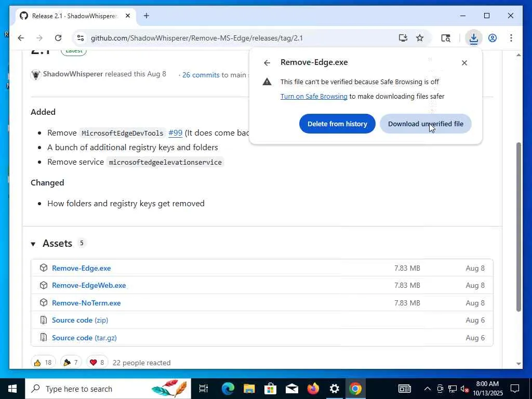Click package icon beside Remove-NoTerm.exe

(x=44, y=303)
